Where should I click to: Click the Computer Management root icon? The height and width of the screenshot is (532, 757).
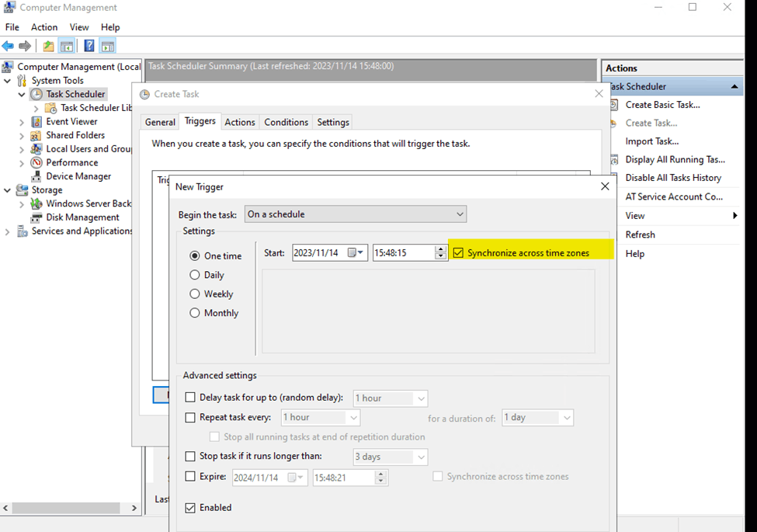[9, 67]
